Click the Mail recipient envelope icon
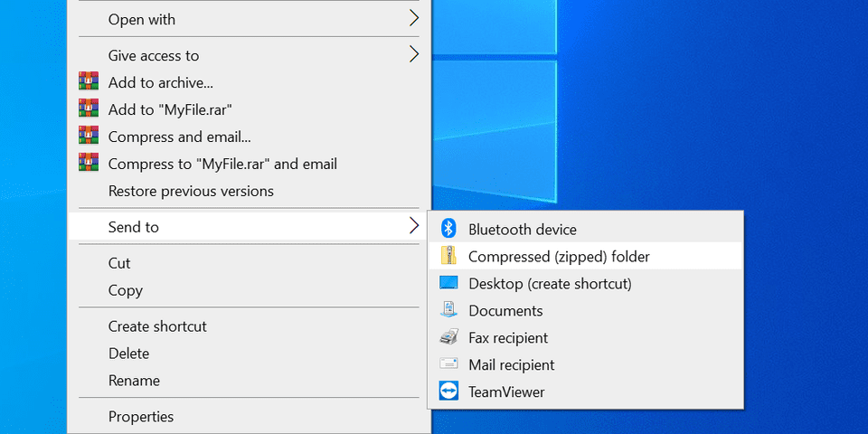Screen dimensions: 868x434 (448, 365)
